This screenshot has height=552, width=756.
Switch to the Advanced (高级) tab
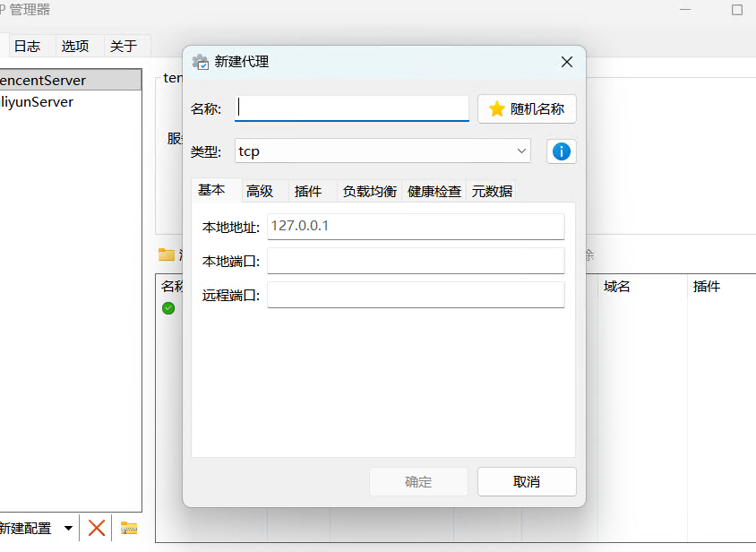tap(260, 191)
